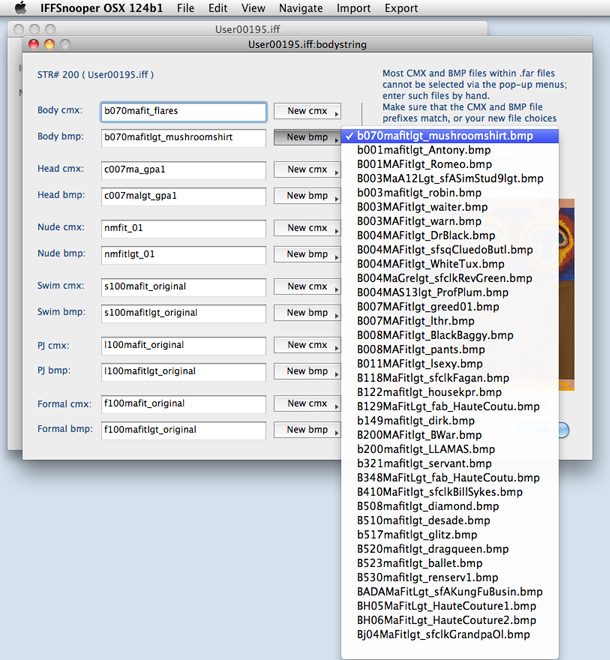Pick B122mafitlgt_housekpr.bmp
610x660 pixels.
(x=450, y=393)
